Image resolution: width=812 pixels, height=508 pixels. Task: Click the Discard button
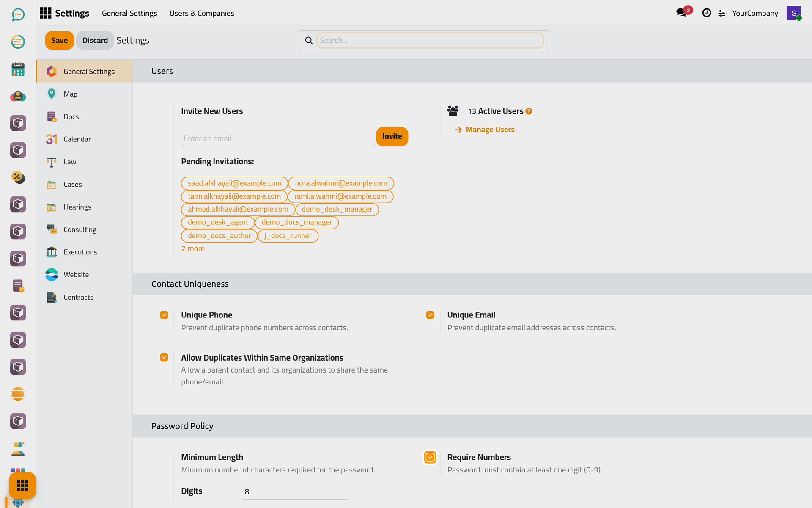click(x=95, y=40)
